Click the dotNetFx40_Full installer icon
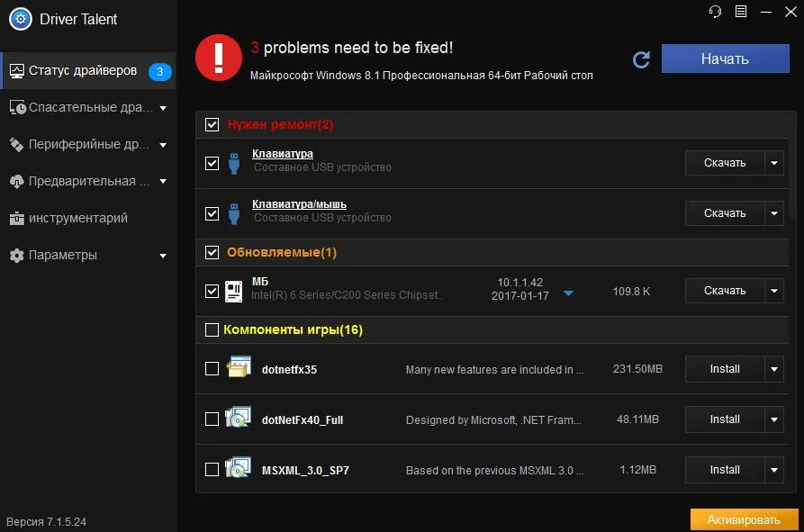 (238, 417)
